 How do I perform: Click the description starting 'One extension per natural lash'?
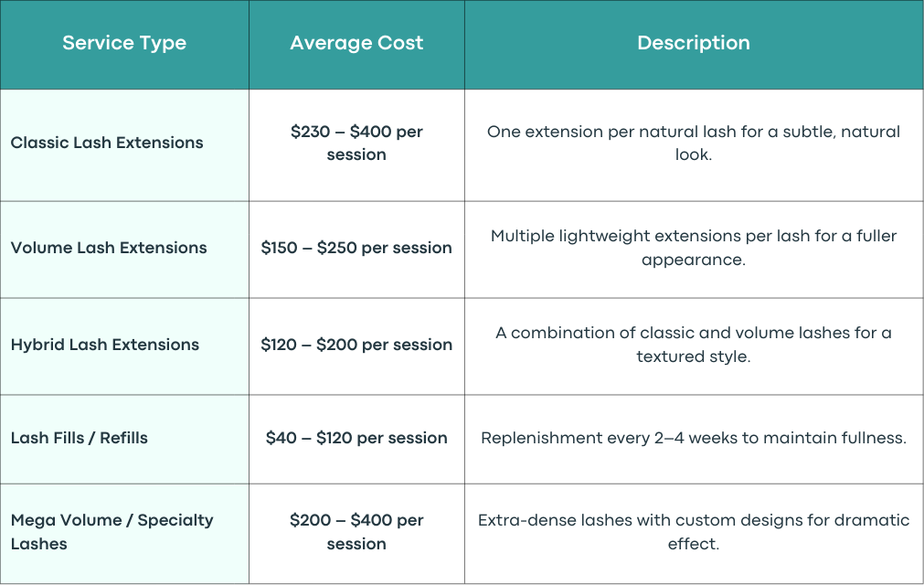[694, 144]
